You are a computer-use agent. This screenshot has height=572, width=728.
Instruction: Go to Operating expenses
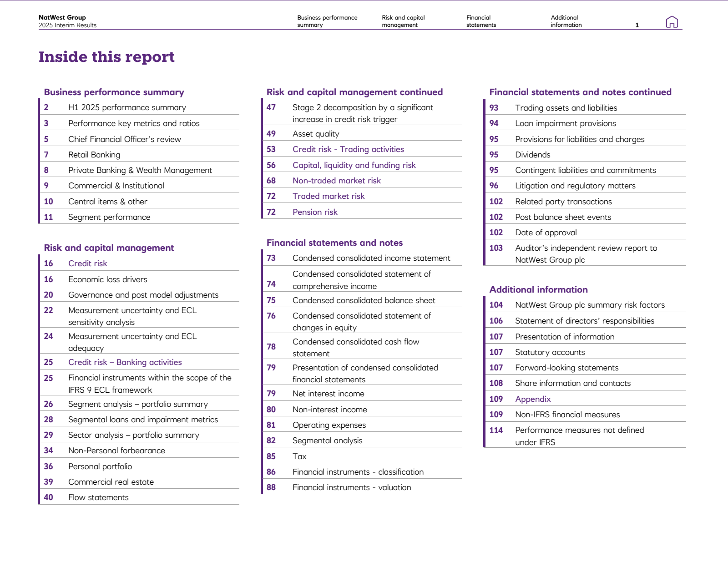[329, 425]
